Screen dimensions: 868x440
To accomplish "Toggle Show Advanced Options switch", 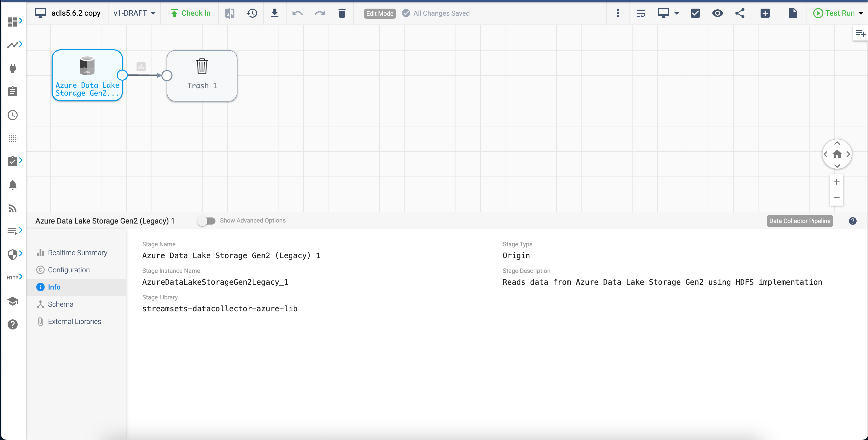I will 206,221.
